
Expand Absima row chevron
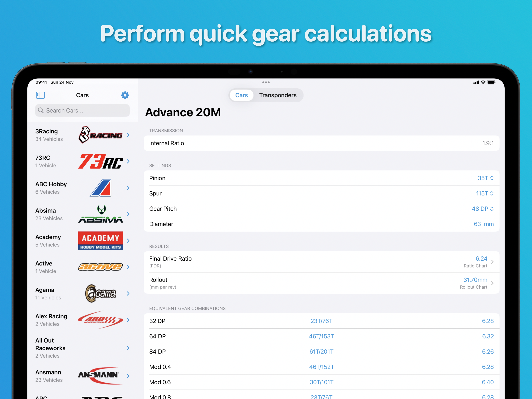tap(128, 214)
